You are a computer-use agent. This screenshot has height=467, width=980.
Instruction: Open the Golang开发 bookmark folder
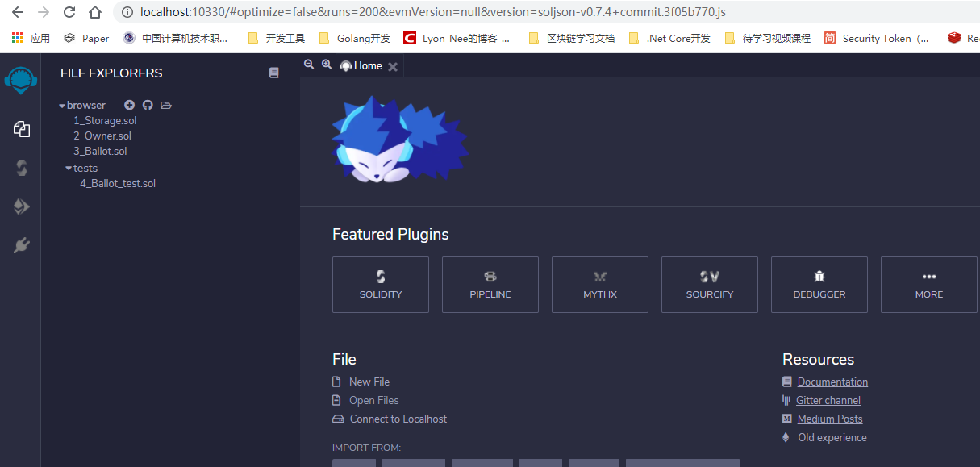[x=354, y=38]
